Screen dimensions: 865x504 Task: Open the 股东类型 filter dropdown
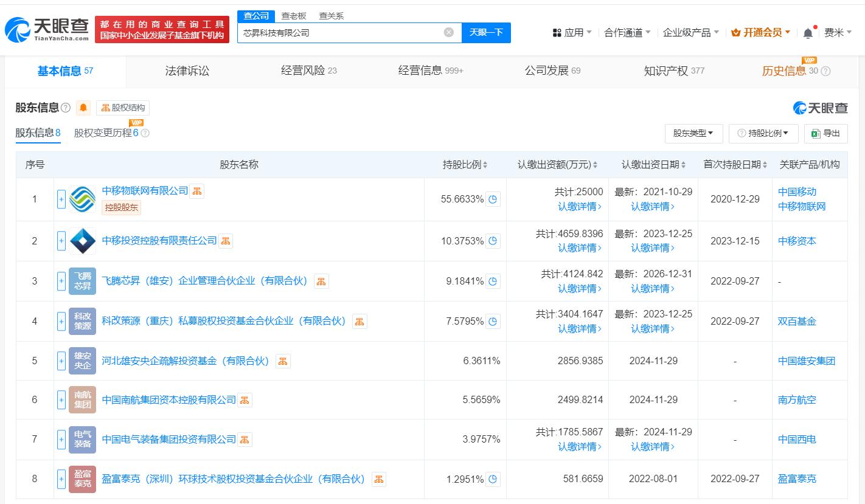coord(694,133)
